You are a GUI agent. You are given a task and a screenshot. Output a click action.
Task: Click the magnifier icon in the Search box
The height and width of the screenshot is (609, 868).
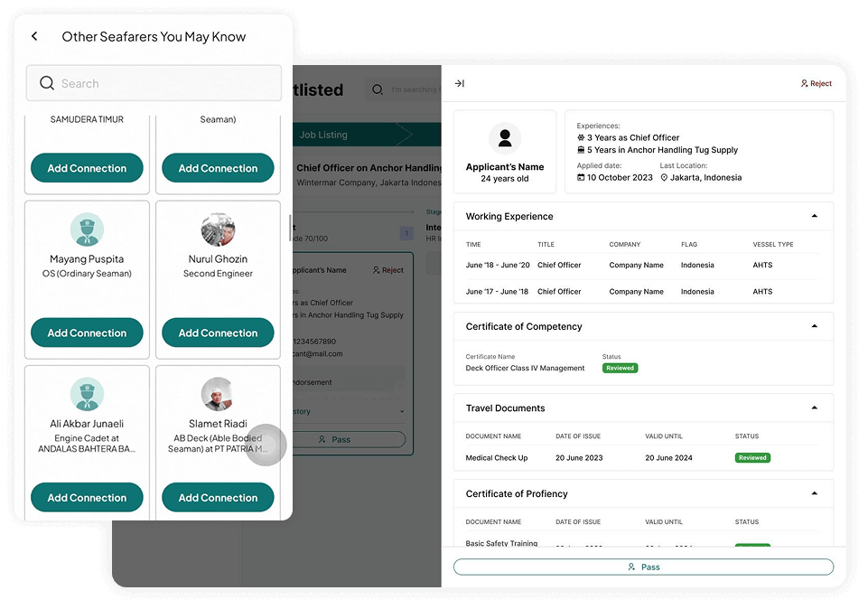(47, 84)
